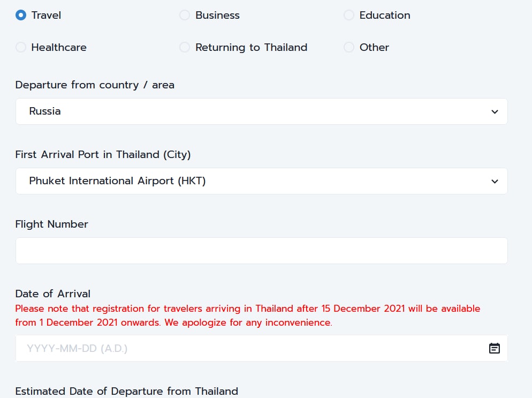Click into the Flight Number text field
The height and width of the screenshot is (398, 532).
pyautogui.click(x=261, y=251)
